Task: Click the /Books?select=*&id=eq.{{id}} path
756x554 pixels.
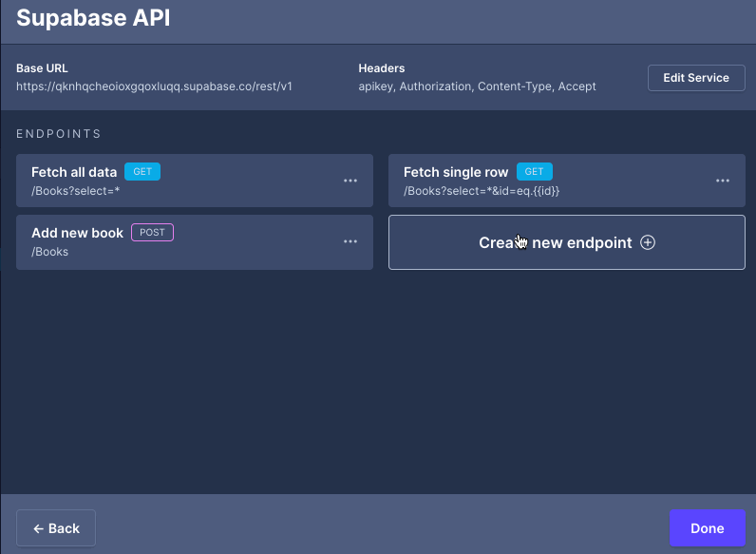Action: [482, 191]
